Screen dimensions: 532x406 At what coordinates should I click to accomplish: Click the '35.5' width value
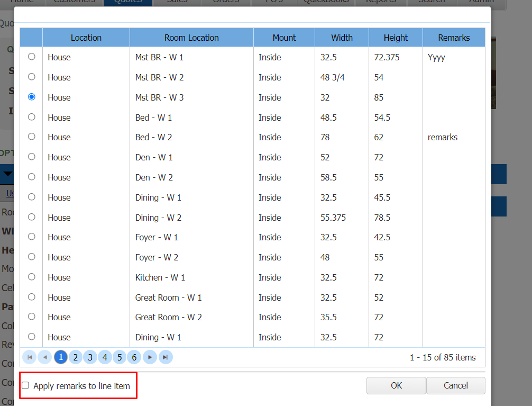329,317
